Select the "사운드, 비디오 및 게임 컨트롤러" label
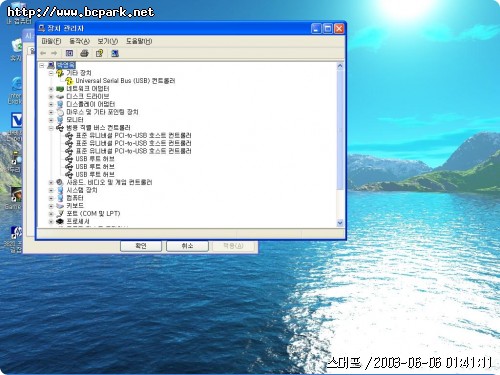500x375 pixels. [x=109, y=182]
